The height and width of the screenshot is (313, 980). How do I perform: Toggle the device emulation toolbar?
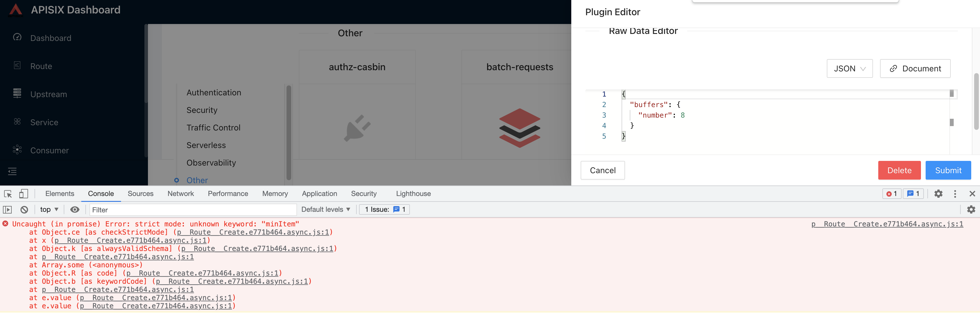point(24,193)
